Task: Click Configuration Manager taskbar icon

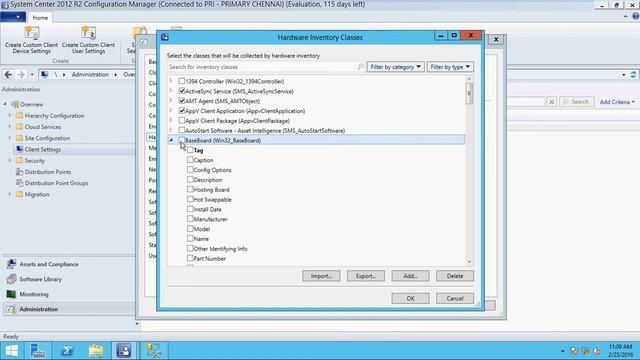Action: click(x=124, y=351)
